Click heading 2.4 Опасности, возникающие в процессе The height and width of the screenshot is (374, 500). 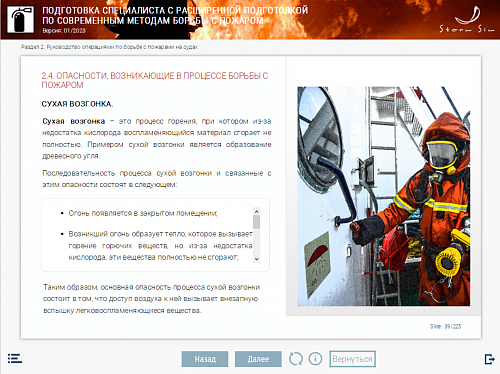pyautogui.click(x=155, y=80)
